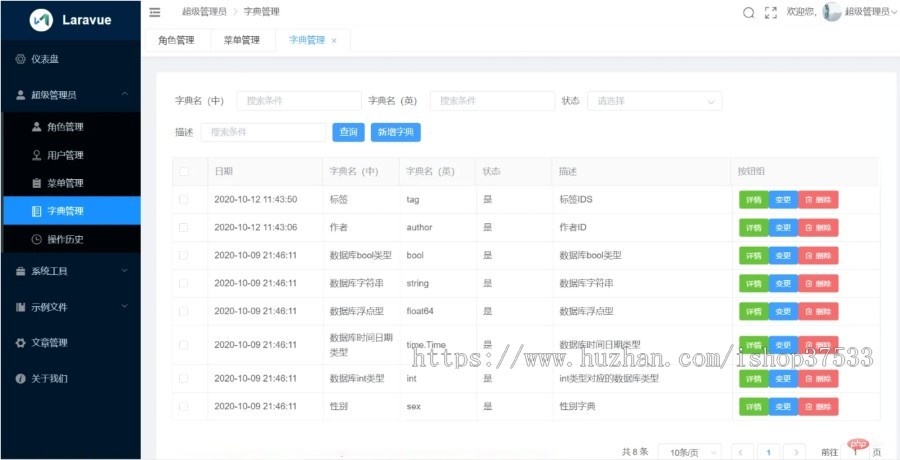
Task: Focus the 字典名（中） search field
Action: (x=299, y=100)
